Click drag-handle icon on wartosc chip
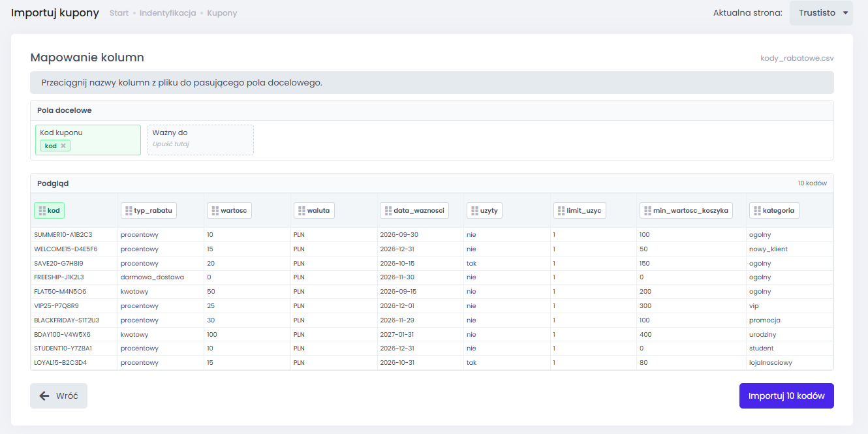868x434 pixels. tap(215, 211)
